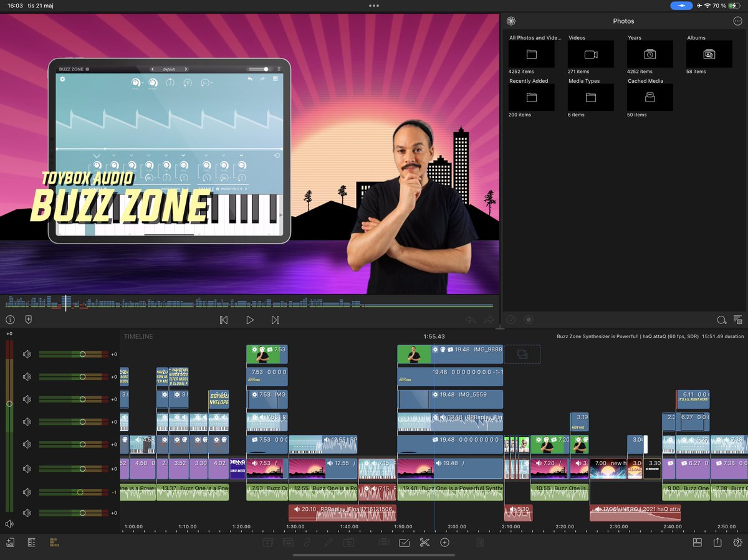Jump to the previous edit with skip-back
This screenshot has height=560, width=748.
point(224,320)
